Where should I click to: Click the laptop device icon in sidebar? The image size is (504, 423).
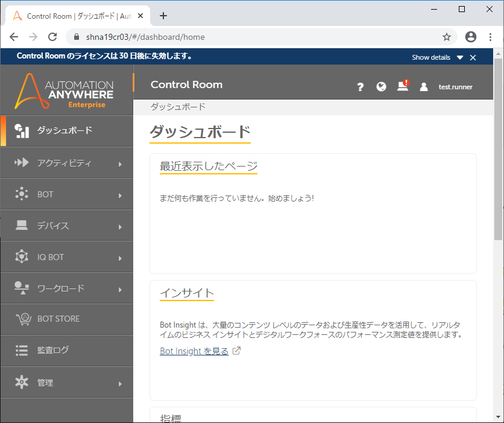tap(22, 225)
